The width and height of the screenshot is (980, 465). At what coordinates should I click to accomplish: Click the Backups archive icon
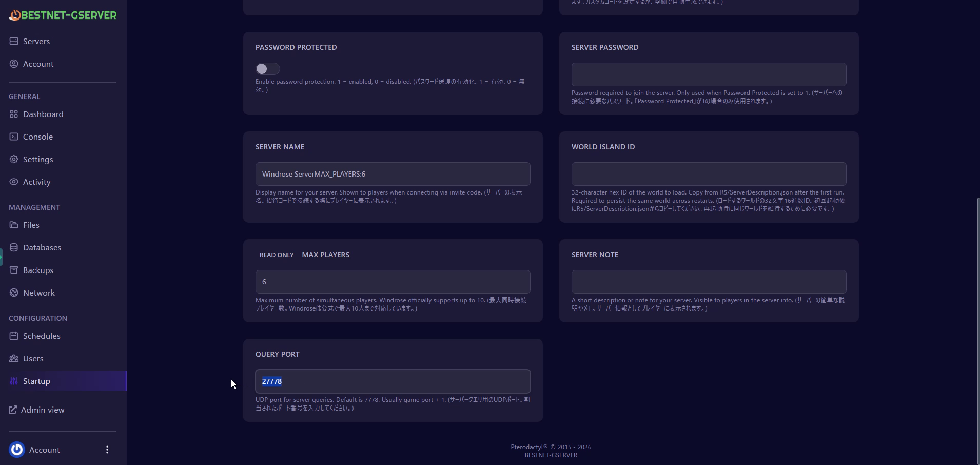click(14, 270)
